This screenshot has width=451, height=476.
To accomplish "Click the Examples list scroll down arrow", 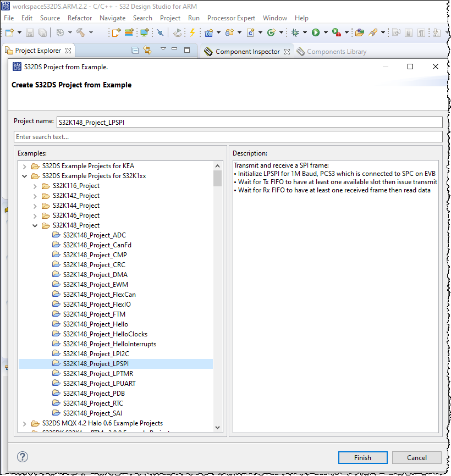I will point(217,428).
